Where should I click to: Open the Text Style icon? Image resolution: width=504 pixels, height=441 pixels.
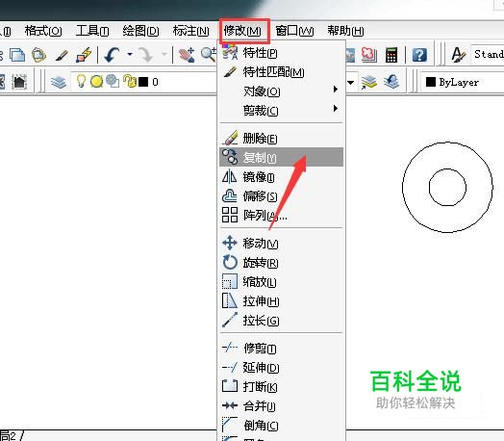coord(458,55)
